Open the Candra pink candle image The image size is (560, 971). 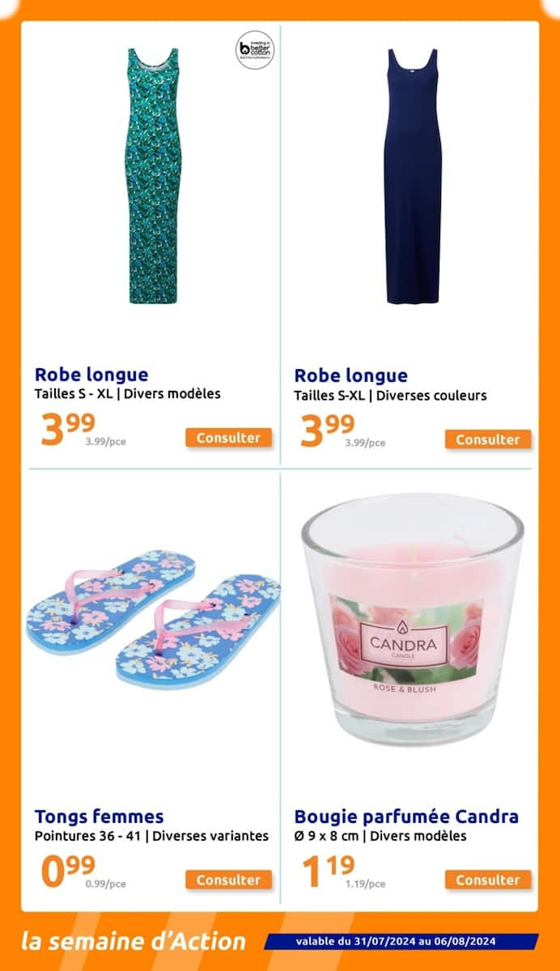413,619
